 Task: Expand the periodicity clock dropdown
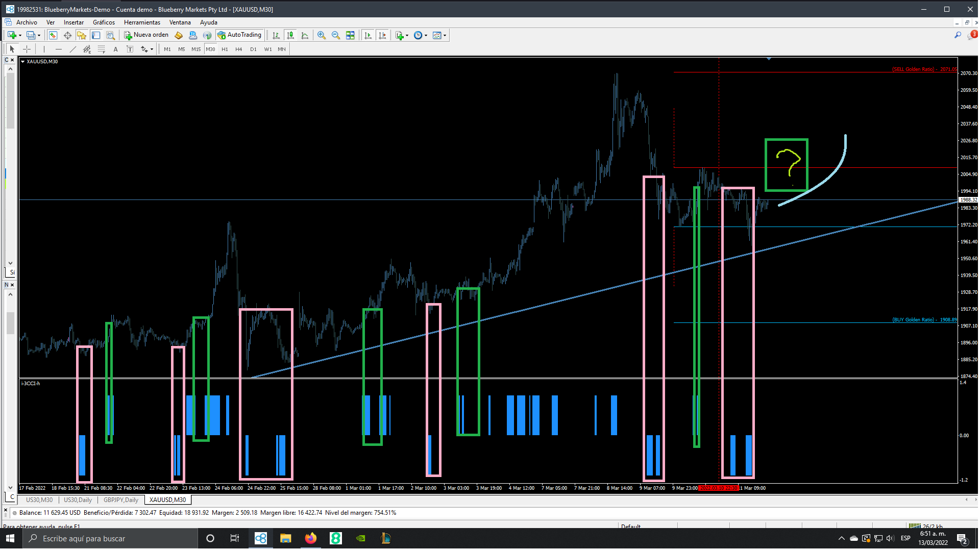426,36
